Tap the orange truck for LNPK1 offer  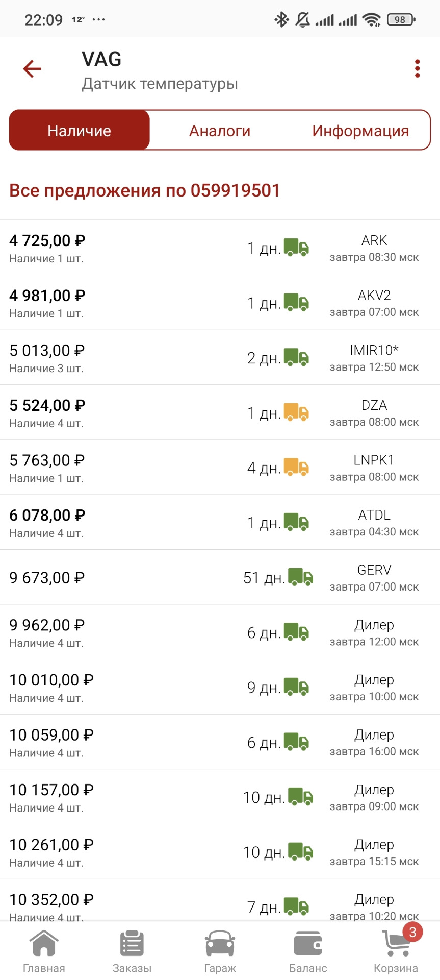[x=296, y=467]
